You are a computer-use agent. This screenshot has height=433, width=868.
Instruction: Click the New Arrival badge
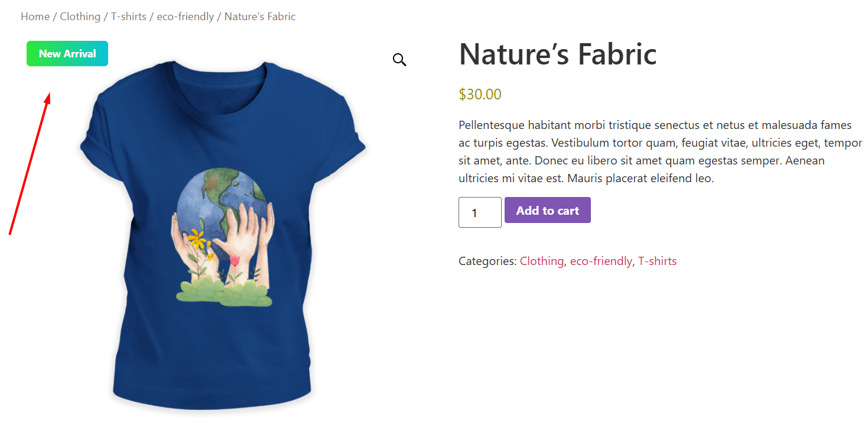tap(67, 54)
